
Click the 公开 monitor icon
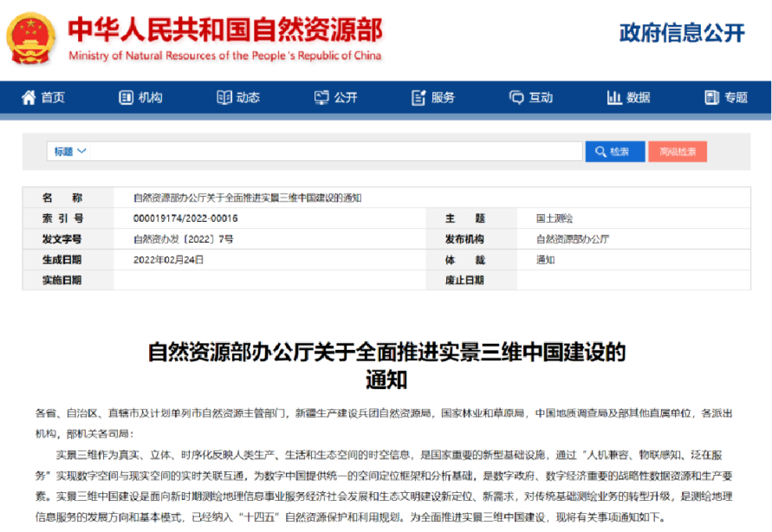point(321,98)
